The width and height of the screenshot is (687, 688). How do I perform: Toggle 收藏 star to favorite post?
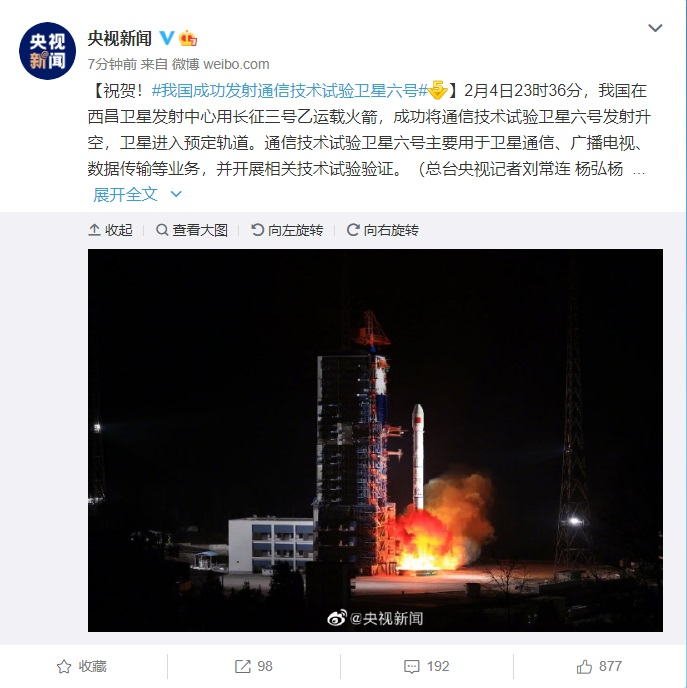[82, 666]
